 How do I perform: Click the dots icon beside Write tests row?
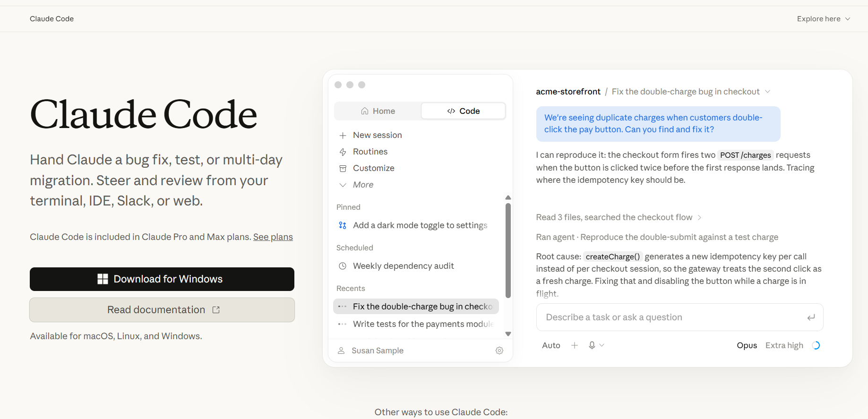(343, 324)
